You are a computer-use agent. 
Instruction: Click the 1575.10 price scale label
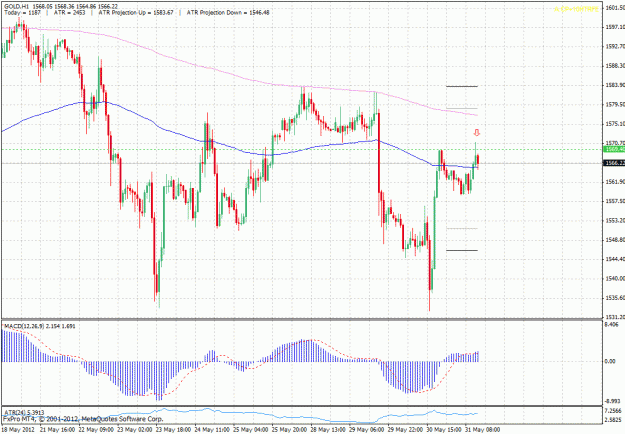tap(615, 124)
